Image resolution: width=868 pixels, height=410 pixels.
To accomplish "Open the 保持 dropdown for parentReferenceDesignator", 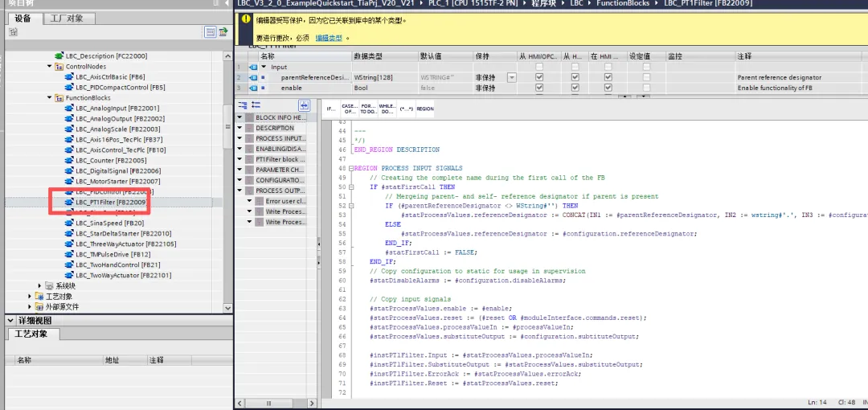I will [x=512, y=77].
